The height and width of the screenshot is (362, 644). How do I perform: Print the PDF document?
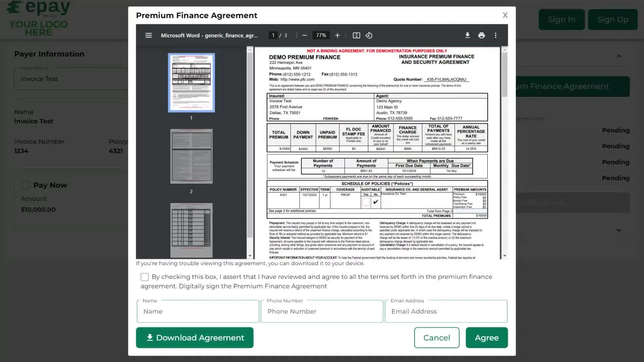point(482,35)
